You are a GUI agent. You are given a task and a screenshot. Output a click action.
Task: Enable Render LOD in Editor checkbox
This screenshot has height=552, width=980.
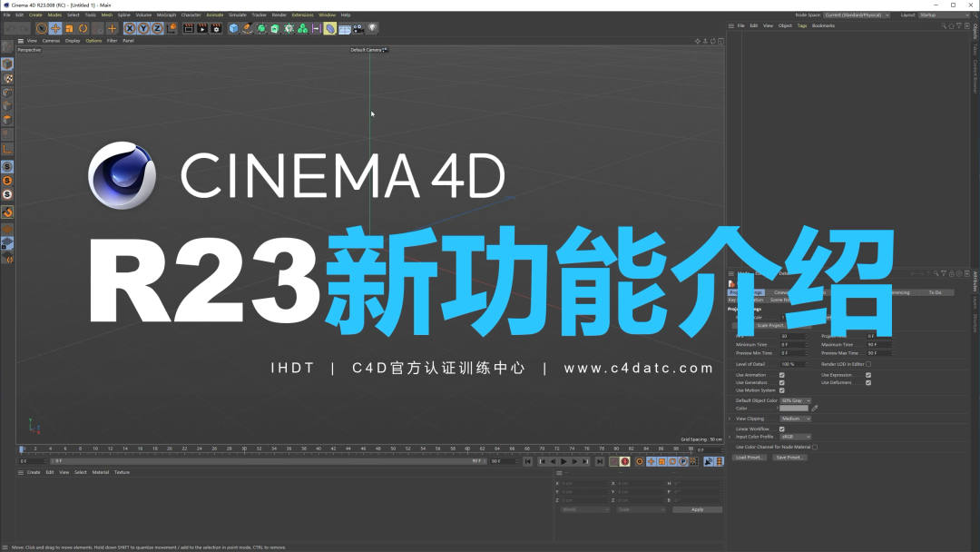(868, 364)
